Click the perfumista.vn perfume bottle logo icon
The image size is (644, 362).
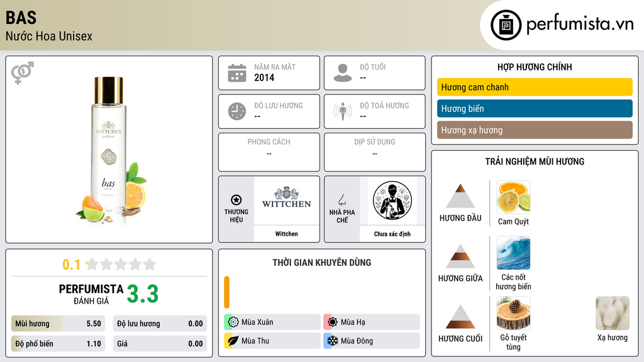coord(506,25)
